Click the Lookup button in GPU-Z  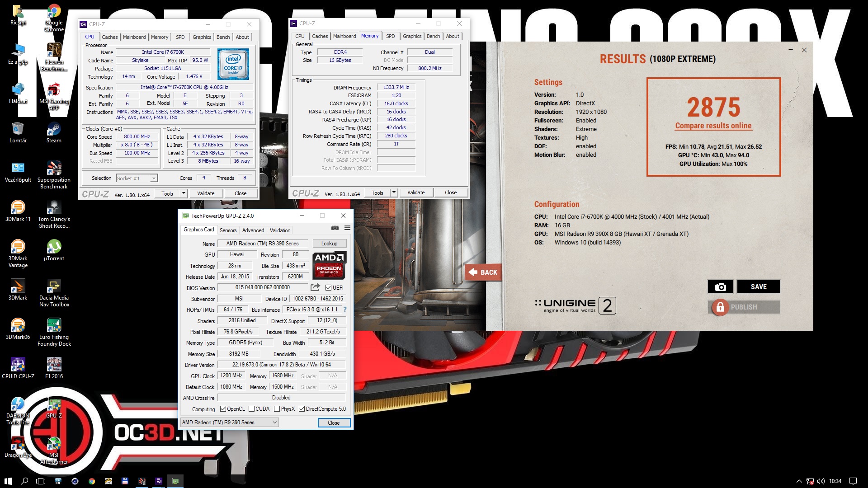(329, 244)
